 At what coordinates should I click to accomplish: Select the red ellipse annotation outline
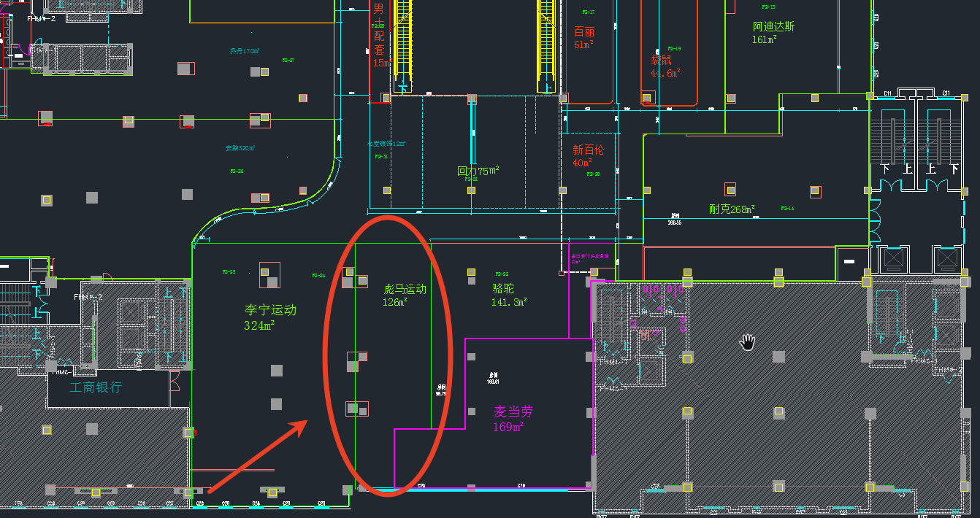click(x=325, y=357)
